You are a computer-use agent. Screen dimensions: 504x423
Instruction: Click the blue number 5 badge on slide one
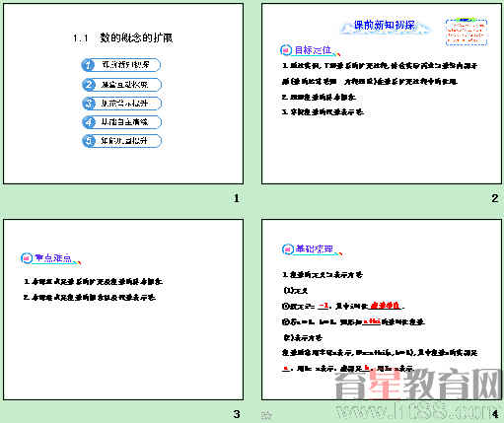click(89, 141)
